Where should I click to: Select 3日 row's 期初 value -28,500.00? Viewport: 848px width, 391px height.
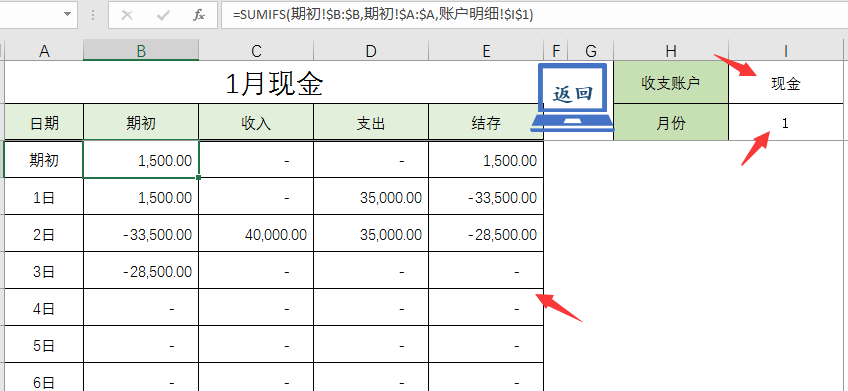click(x=141, y=271)
